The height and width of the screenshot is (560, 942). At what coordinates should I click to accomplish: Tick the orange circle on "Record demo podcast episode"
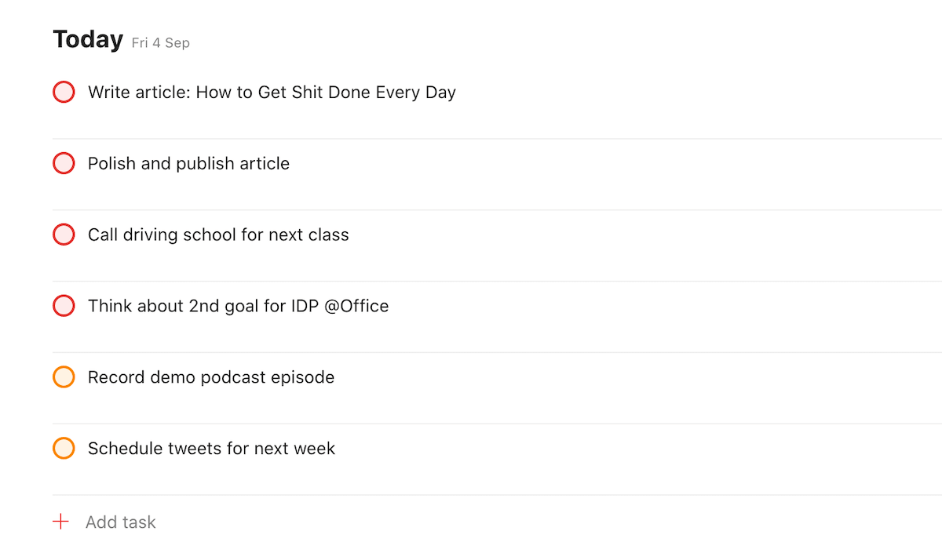[64, 377]
